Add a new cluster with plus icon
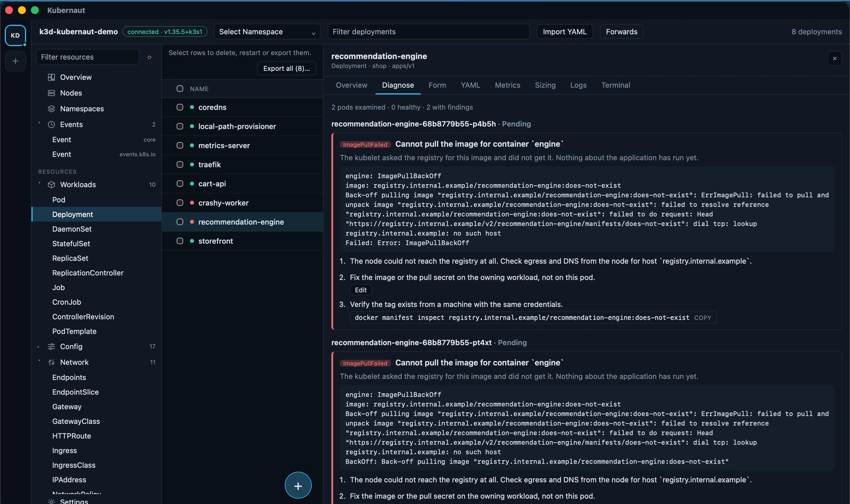The height and width of the screenshot is (504, 850). 15,61
